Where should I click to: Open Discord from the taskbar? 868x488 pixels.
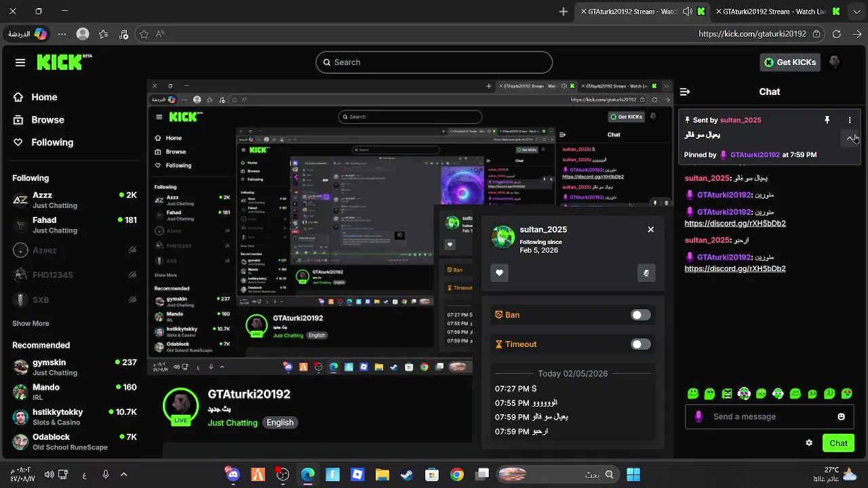point(233,474)
